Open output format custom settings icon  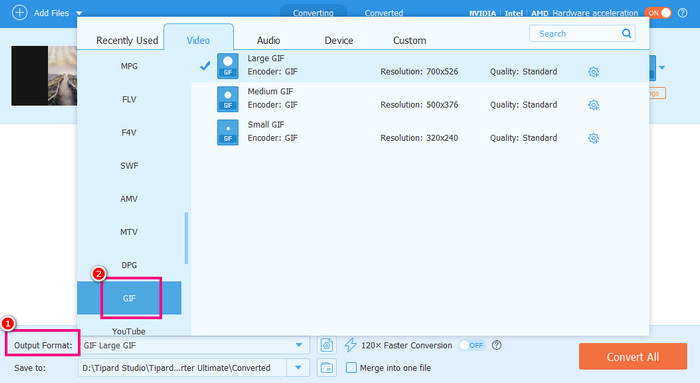pos(327,345)
